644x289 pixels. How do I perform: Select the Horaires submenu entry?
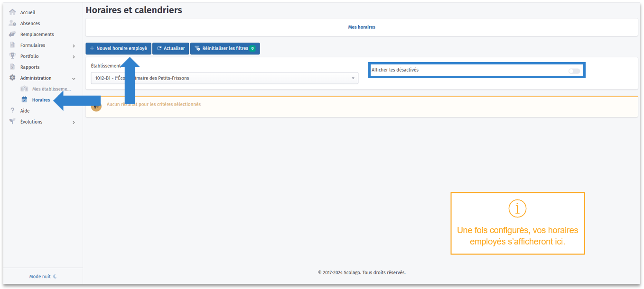(41, 100)
